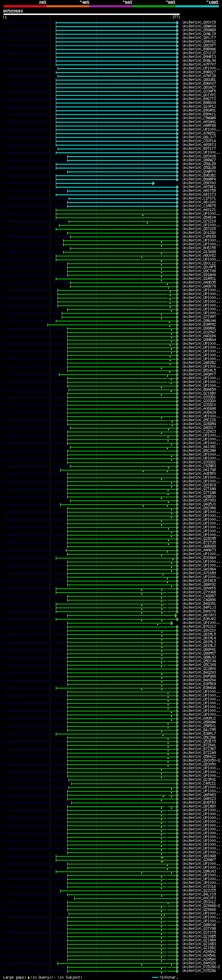Screen dimensions: 222x980
Task: Select the UniRef100_C3ZH23 label
Action: [x=199, y=432]
